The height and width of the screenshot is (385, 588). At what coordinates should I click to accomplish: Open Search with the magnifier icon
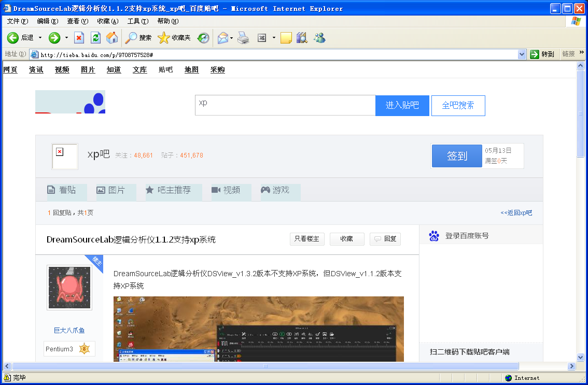point(138,37)
